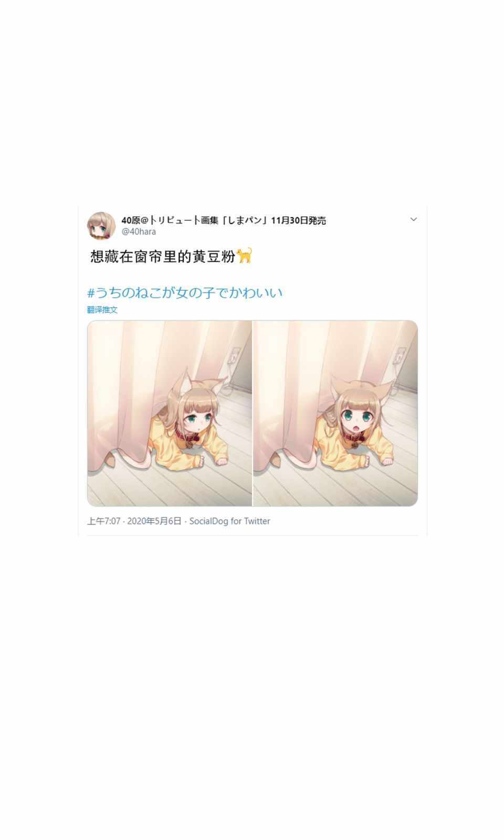
Task: Open the #うちのねこが女の子でかわいい hashtag
Action: click(185, 292)
